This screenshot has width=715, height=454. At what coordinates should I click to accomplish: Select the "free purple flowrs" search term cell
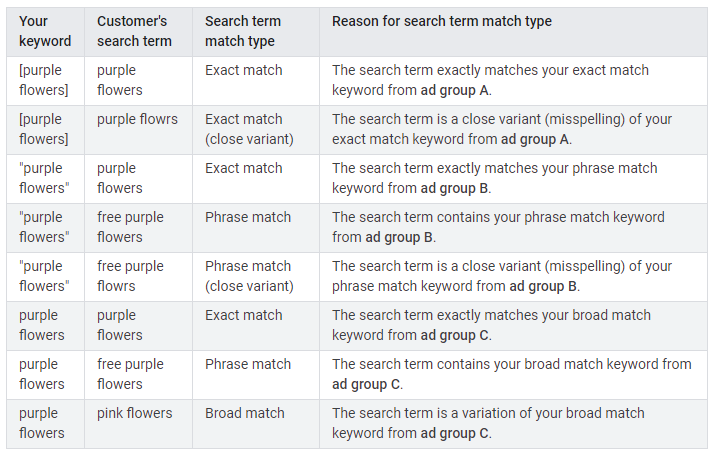(130, 276)
